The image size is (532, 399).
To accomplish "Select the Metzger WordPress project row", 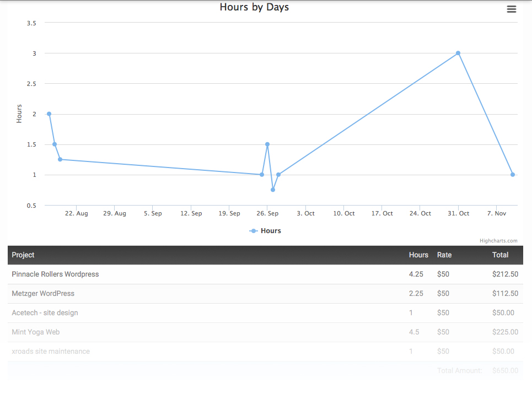I will click(43, 294).
